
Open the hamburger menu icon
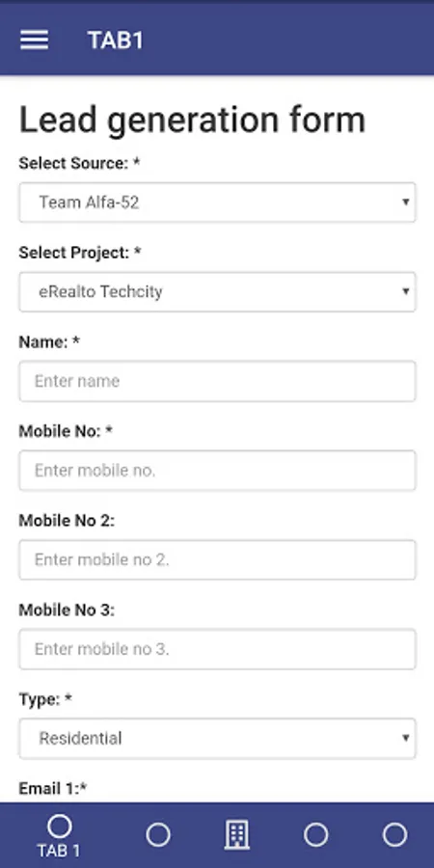point(35,40)
